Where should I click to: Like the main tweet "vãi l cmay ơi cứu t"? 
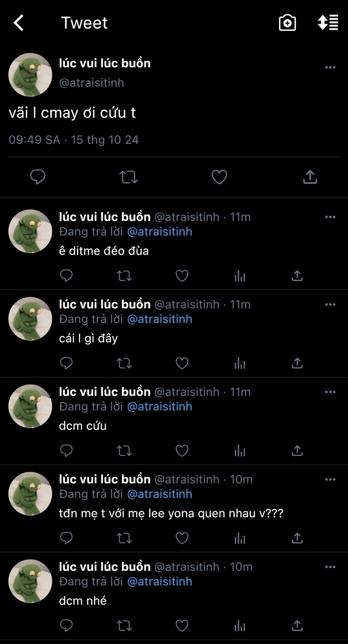click(219, 177)
